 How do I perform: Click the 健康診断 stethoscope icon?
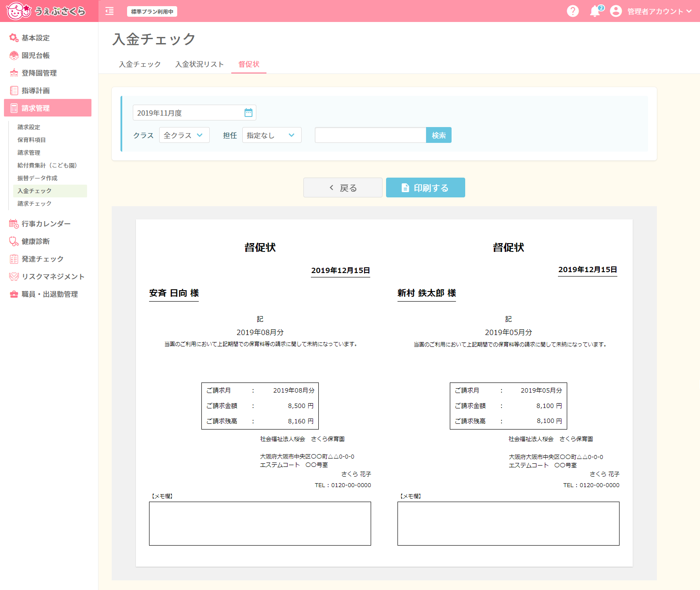coord(14,241)
